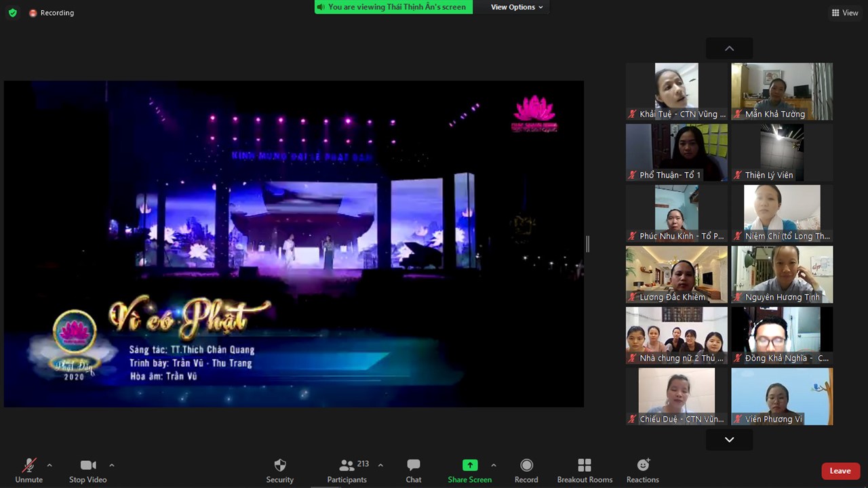Image resolution: width=868 pixels, height=488 pixels.
Task: Click muted mic icon on Phổ Thuận tile
Action: pos(633,175)
